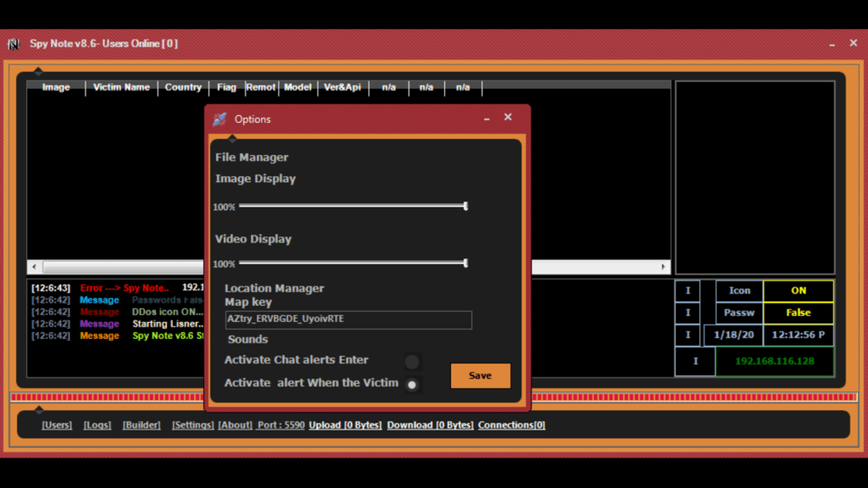Click the Spy Note app icon in title bar
This screenshot has width=868, height=488.
click(14, 44)
